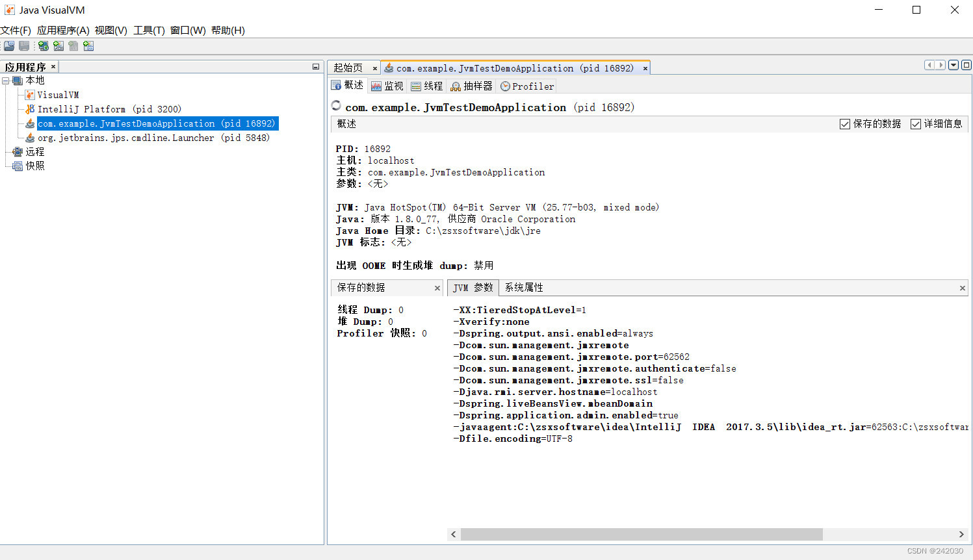Viewport: 973px width, 560px height.
Task: Click the Profiler 快照: 0 entry
Action: [382, 333]
